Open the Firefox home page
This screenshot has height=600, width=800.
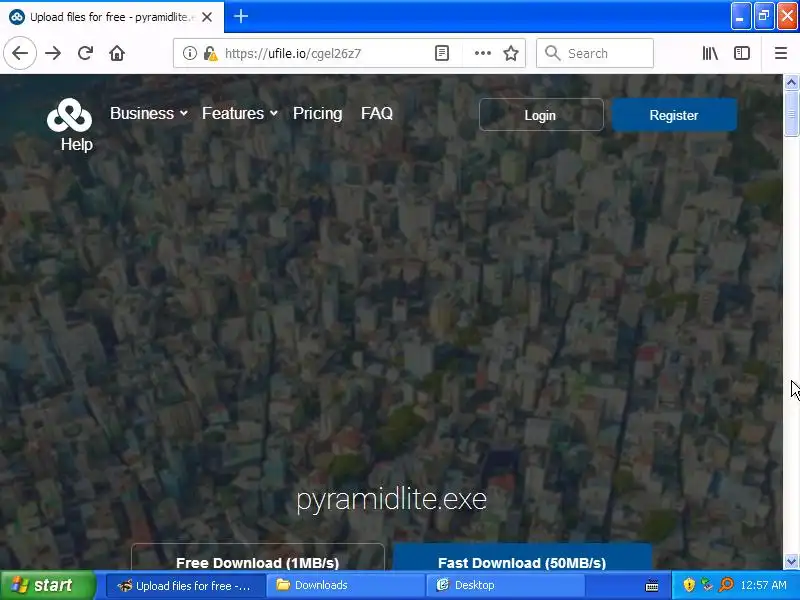[117, 53]
